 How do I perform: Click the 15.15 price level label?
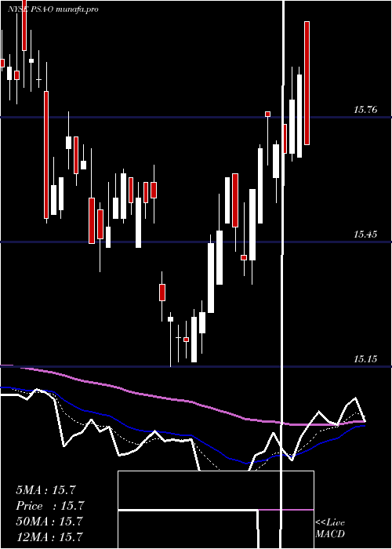365,359
